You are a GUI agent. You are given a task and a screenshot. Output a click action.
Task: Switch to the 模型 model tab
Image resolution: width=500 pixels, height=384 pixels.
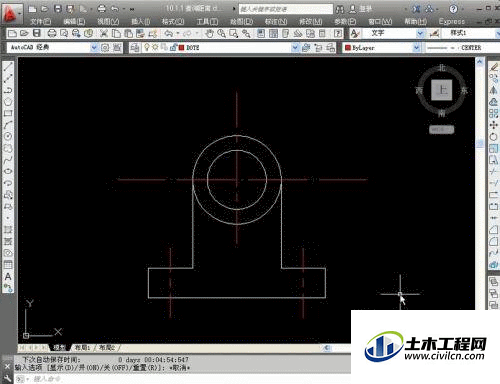tap(59, 347)
